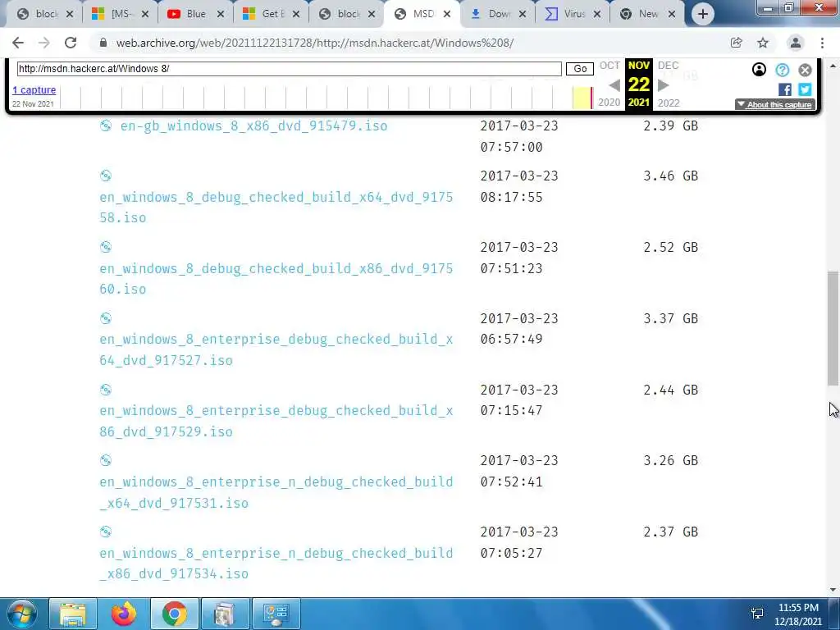Screen dimensions: 840x630
Task: Share this page via the share icon
Action: [736, 43]
